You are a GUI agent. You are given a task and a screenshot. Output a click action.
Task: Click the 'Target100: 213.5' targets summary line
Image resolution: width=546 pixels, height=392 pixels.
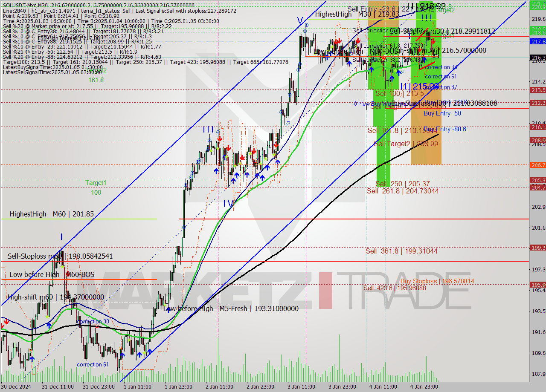[145, 62]
